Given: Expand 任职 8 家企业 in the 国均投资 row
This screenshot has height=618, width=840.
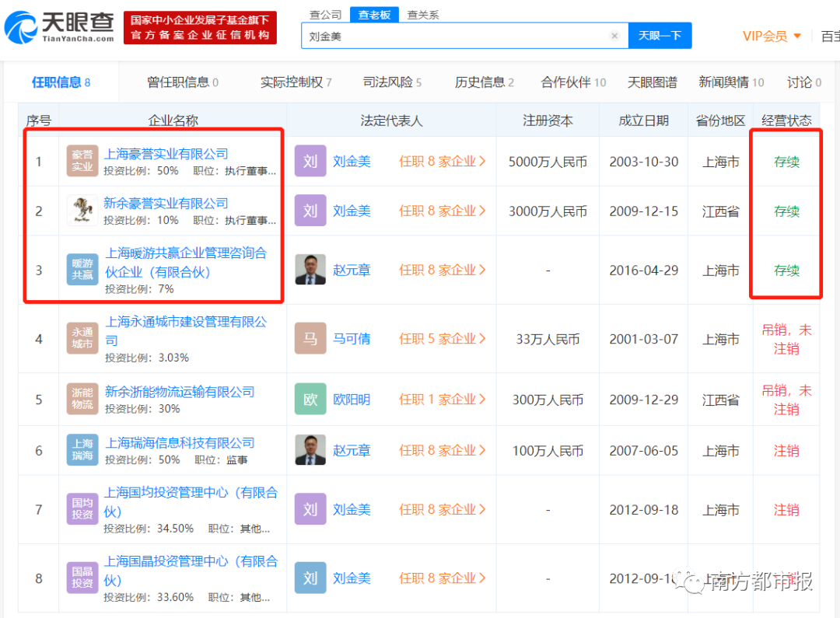Looking at the screenshot, I should (x=442, y=510).
